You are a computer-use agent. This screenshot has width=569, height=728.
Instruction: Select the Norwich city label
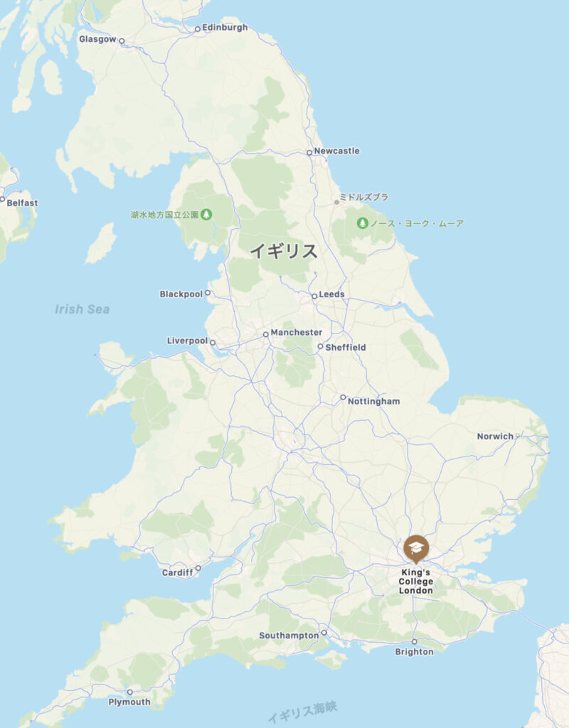click(x=495, y=437)
